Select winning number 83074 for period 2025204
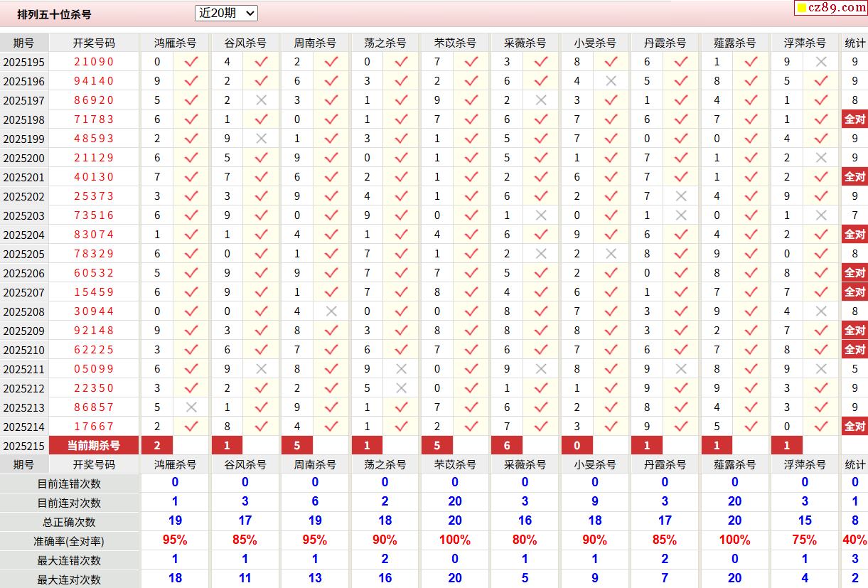The height and width of the screenshot is (588, 868). [94, 235]
